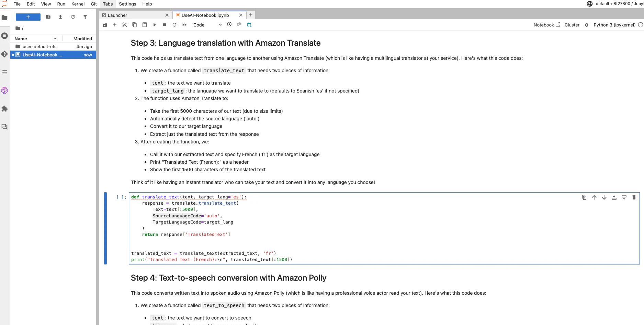Click the globe icon in top bar
The height and width of the screenshot is (325, 644).
(x=590, y=4)
